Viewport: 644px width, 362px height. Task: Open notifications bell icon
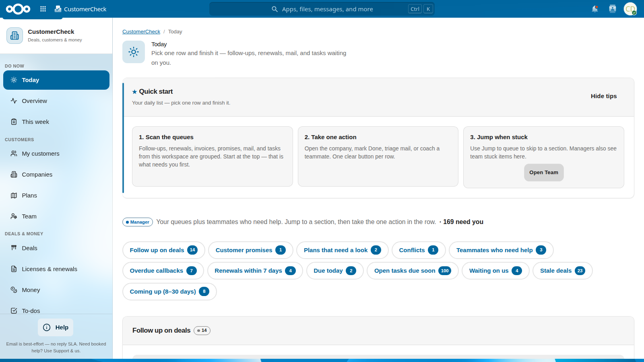(x=595, y=9)
